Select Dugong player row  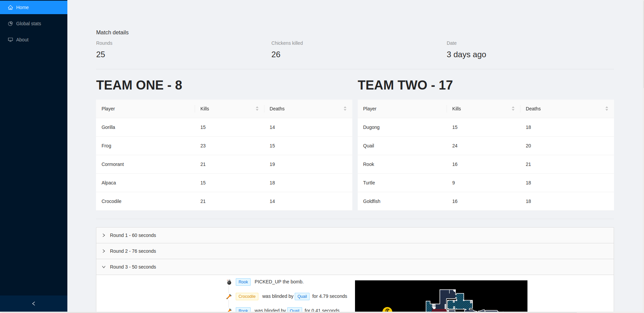coord(486,127)
